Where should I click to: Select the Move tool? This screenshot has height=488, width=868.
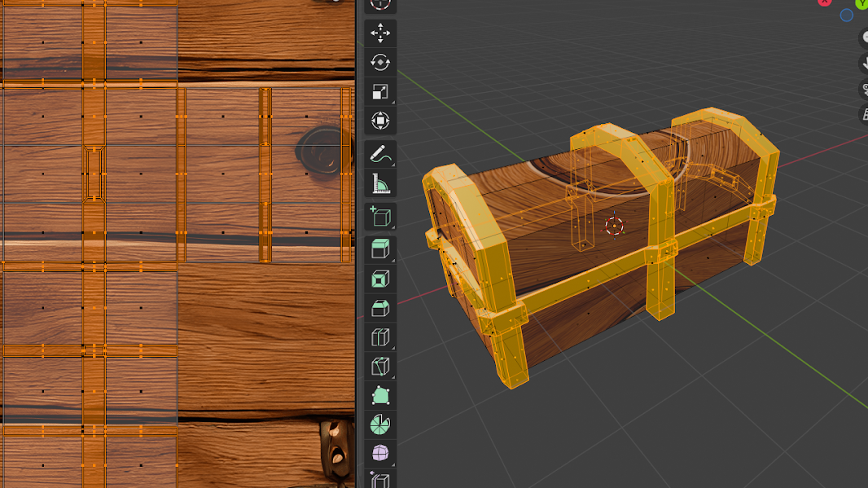[379, 33]
